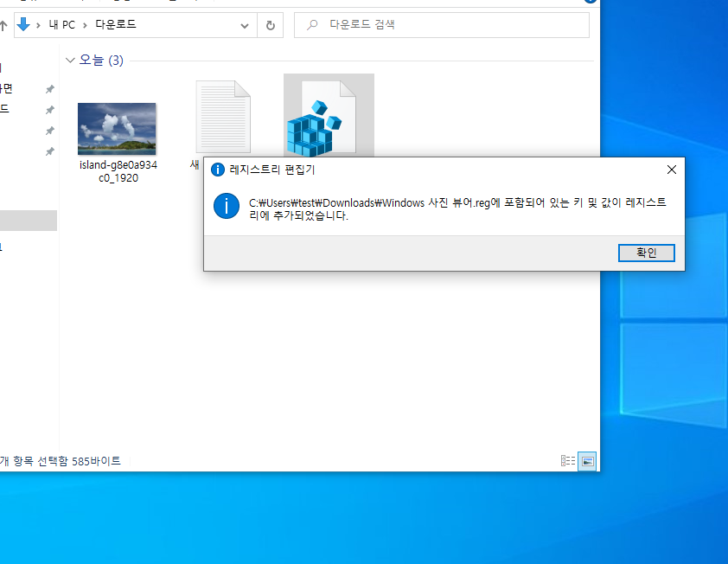Click the first pin icon in quick access

coord(49,89)
